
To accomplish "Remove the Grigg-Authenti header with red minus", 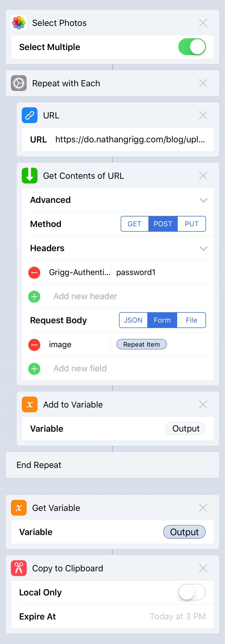I will pos(34,273).
